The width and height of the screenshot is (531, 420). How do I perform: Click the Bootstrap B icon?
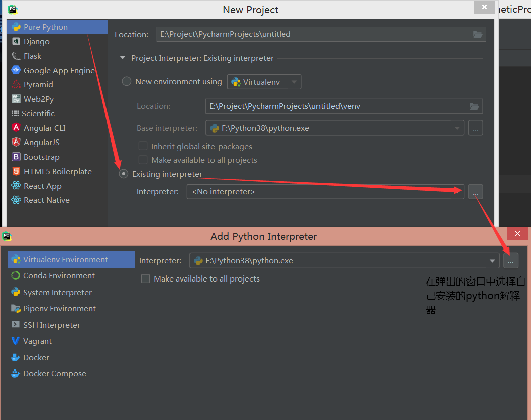(x=16, y=157)
